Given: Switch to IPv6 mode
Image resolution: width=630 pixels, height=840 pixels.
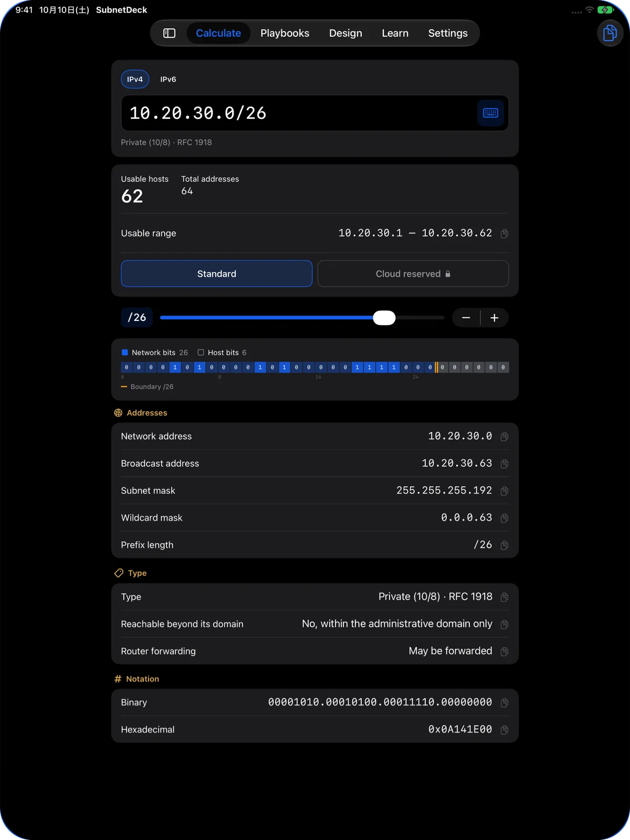Looking at the screenshot, I should (x=168, y=79).
